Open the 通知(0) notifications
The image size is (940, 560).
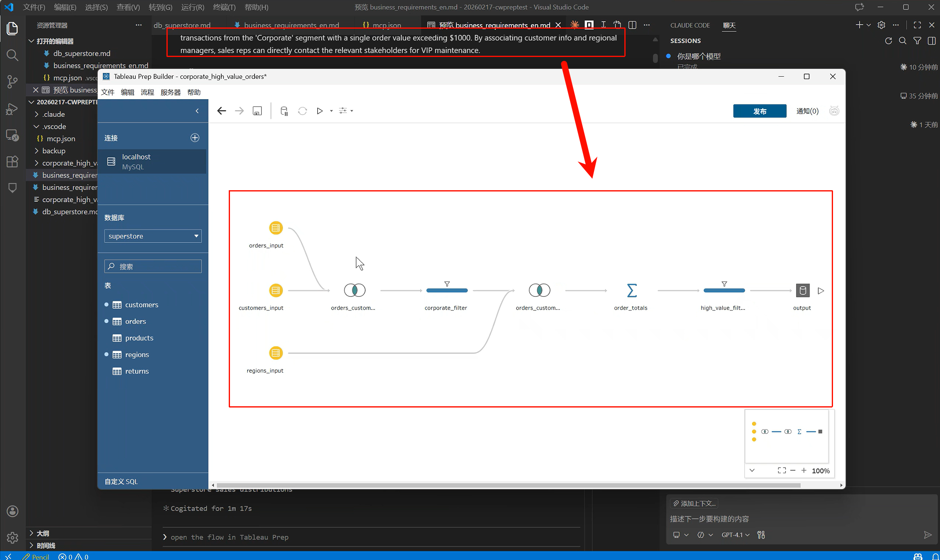coord(807,111)
